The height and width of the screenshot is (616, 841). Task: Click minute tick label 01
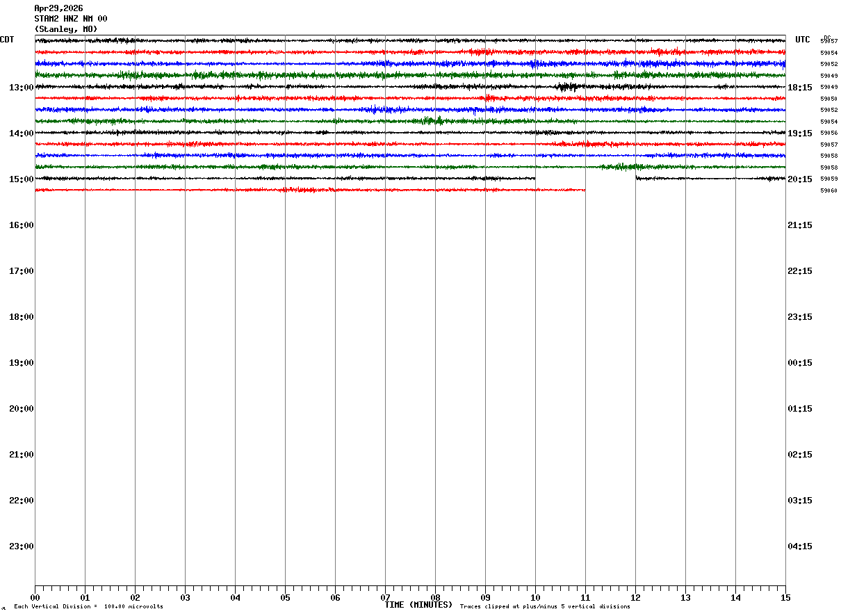tap(85, 598)
